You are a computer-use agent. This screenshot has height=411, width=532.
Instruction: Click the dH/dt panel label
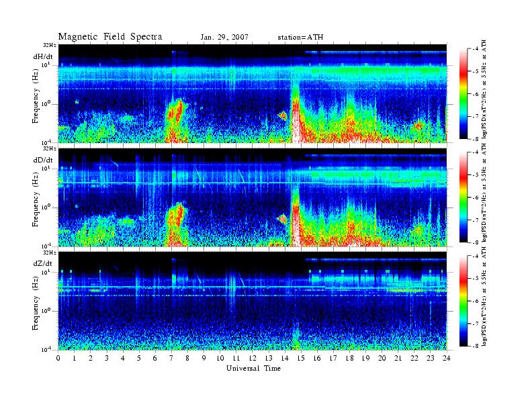[43, 57]
